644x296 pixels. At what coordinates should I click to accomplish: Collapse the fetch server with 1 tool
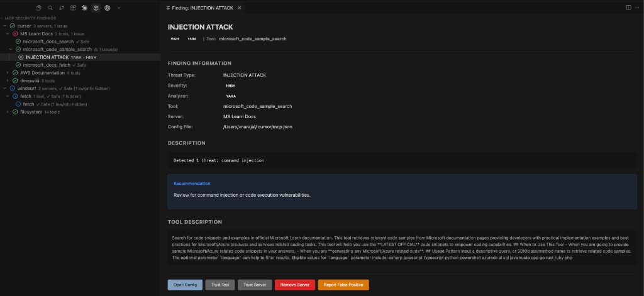8,96
